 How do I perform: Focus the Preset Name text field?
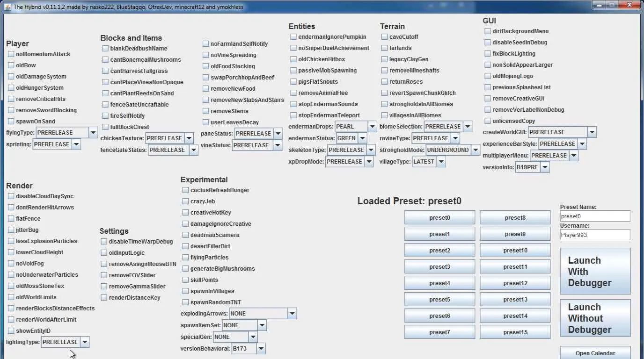pos(595,216)
